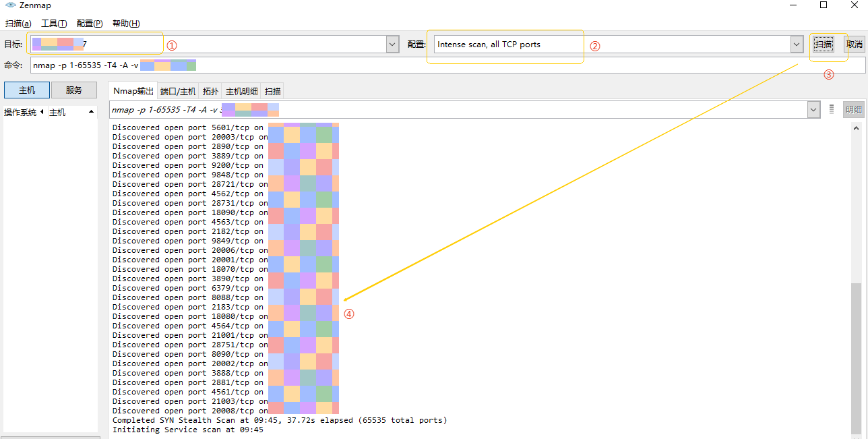
Task: Click the line 'Discovered open port 20008/tcp'
Action: 190,411
